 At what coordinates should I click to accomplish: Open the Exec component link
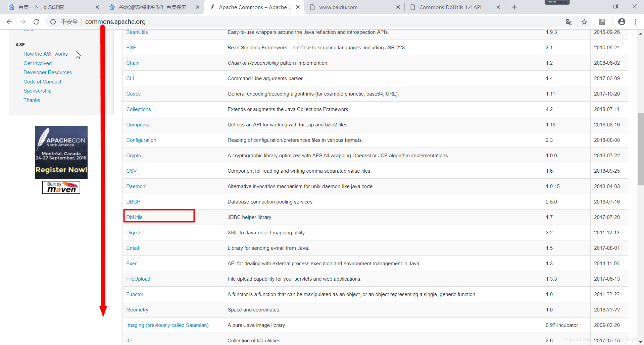[132, 264]
